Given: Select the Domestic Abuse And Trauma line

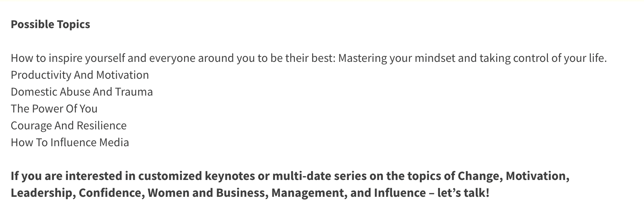Looking at the screenshot, I should [x=82, y=92].
